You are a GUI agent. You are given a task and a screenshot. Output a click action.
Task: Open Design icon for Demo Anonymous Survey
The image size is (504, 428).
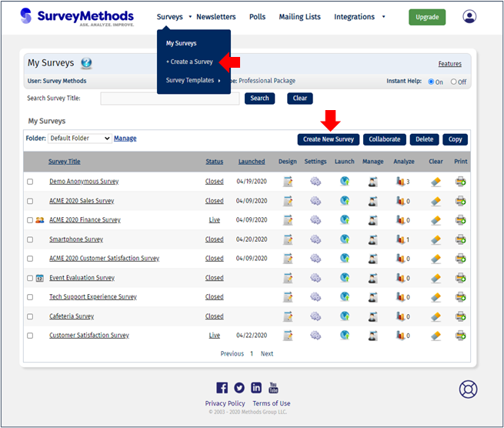[288, 182]
